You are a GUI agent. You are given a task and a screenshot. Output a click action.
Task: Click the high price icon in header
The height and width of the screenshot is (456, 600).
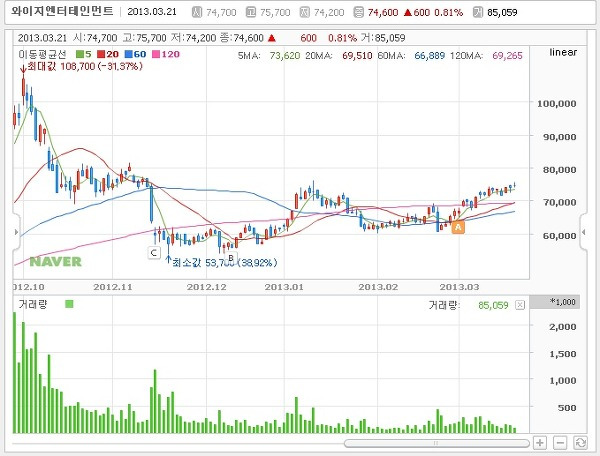click(251, 12)
